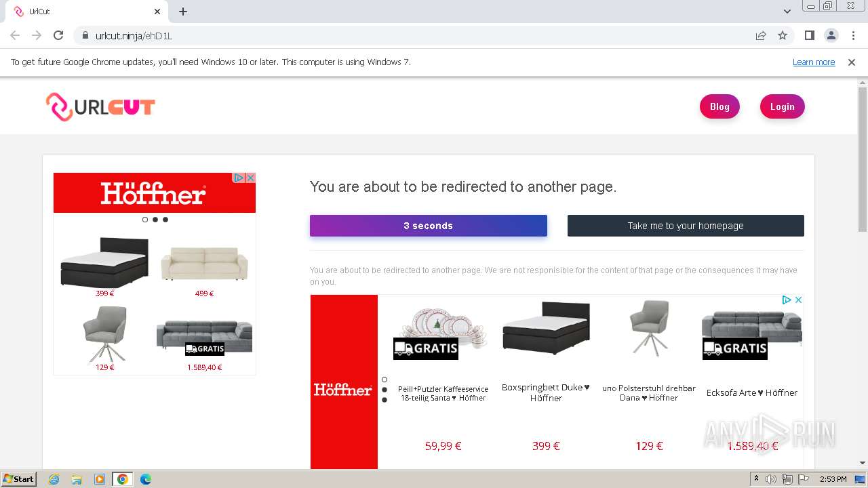
Task: Close the UrlCut tab
Action: click(x=157, y=12)
